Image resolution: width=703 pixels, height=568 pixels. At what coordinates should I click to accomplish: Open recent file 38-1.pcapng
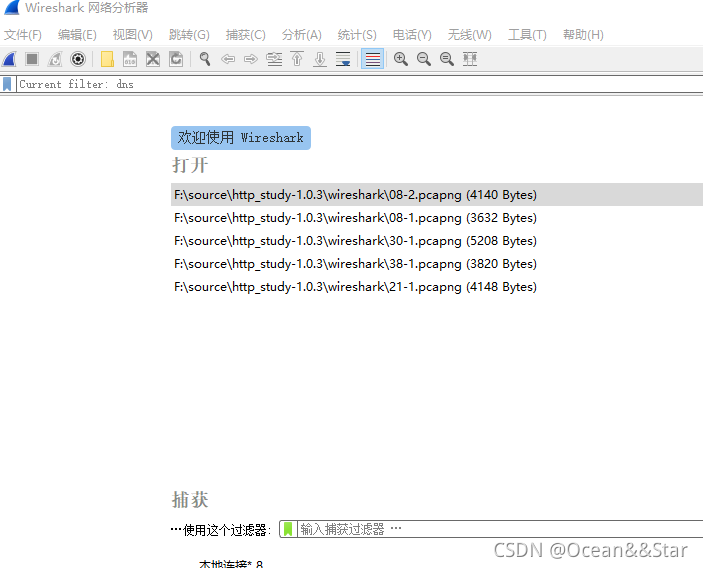coord(437,264)
